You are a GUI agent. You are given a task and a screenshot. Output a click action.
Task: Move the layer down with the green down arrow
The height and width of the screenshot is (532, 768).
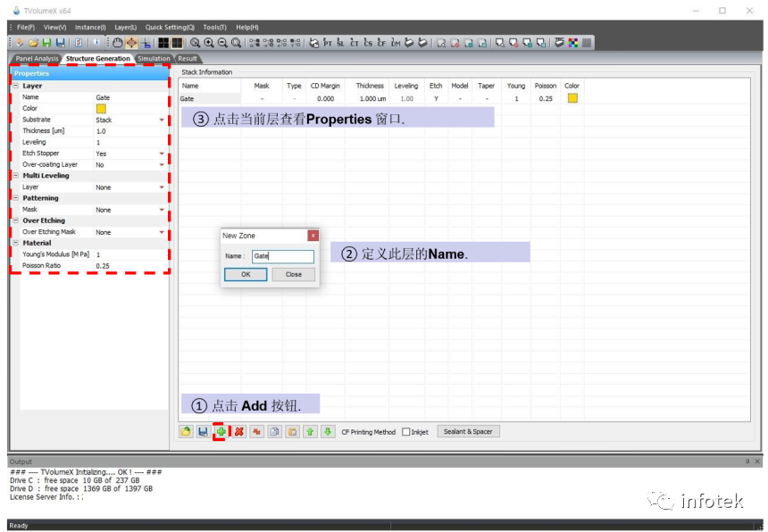click(328, 432)
